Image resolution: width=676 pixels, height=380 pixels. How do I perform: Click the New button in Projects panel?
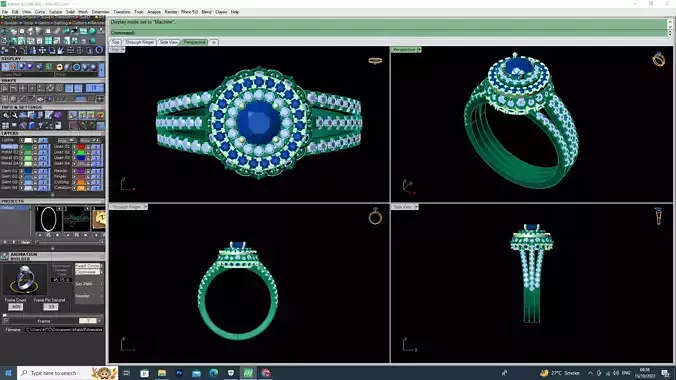pos(25,242)
